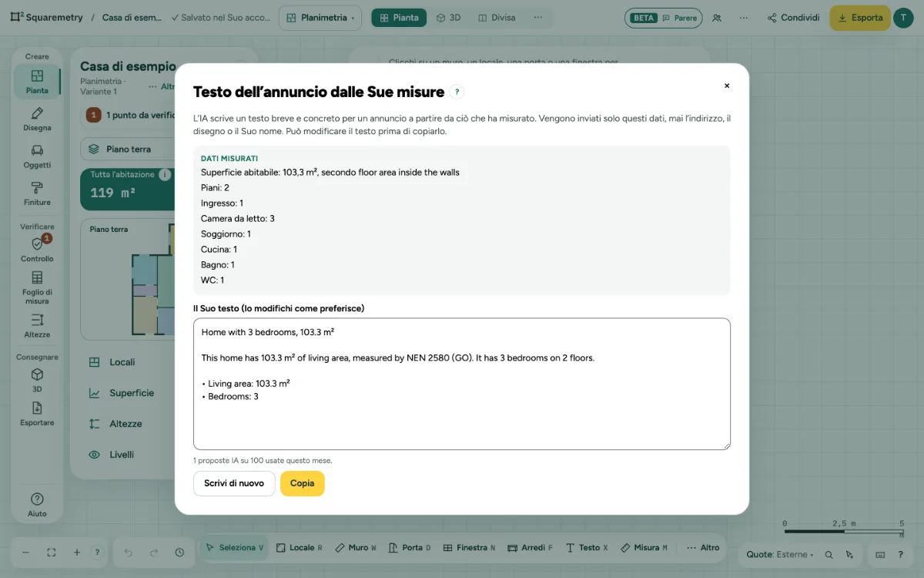Switch to the Divisa split view
Image resolution: width=924 pixels, height=578 pixels.
[497, 18]
